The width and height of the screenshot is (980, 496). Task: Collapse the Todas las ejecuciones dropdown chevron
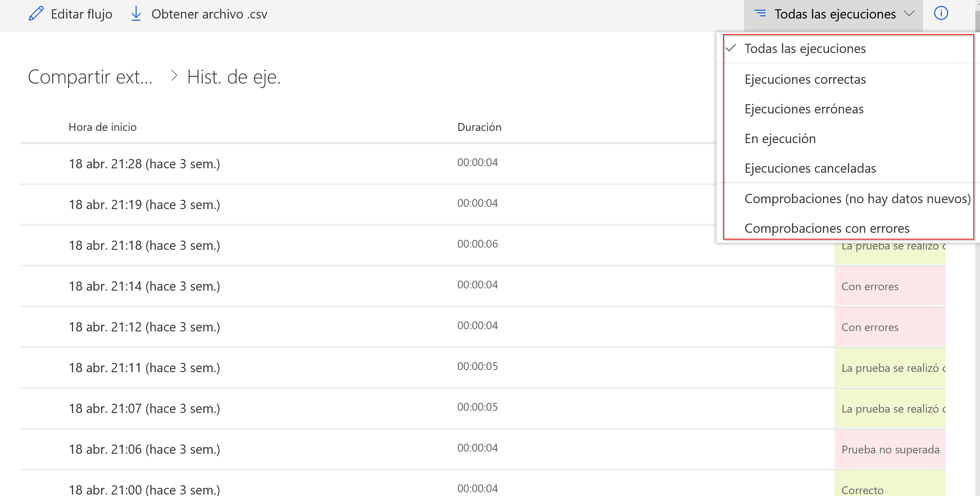point(909,14)
